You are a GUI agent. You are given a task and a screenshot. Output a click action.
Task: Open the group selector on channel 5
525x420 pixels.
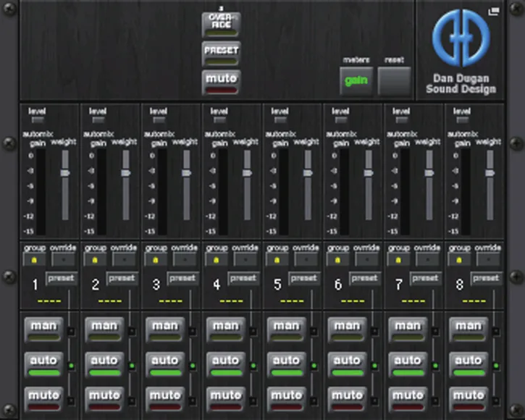(277, 259)
